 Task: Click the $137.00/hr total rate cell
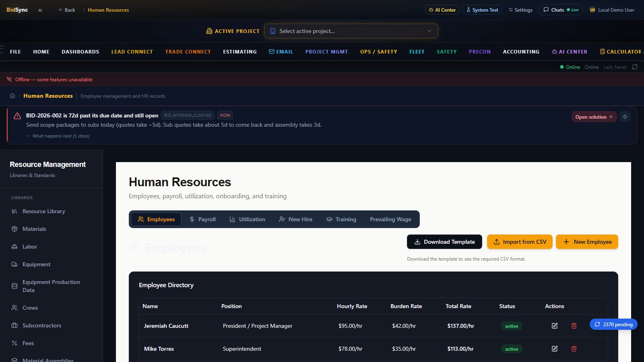(x=461, y=326)
